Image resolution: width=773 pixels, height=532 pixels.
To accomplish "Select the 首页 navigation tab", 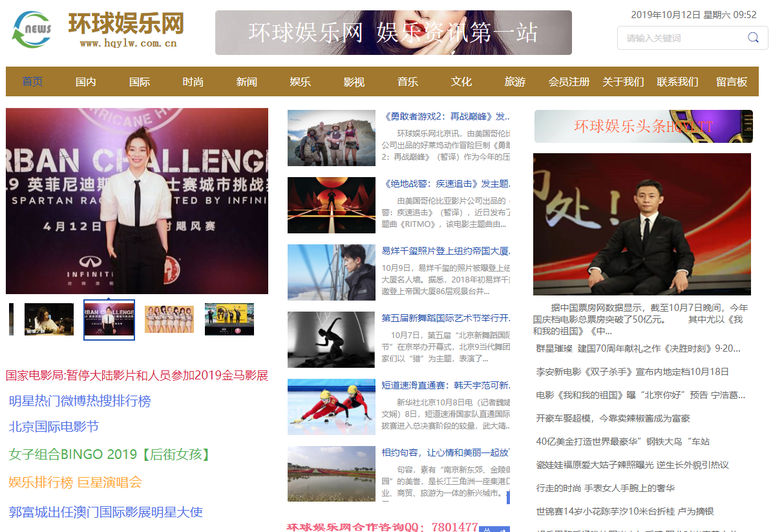I will pyautogui.click(x=32, y=81).
